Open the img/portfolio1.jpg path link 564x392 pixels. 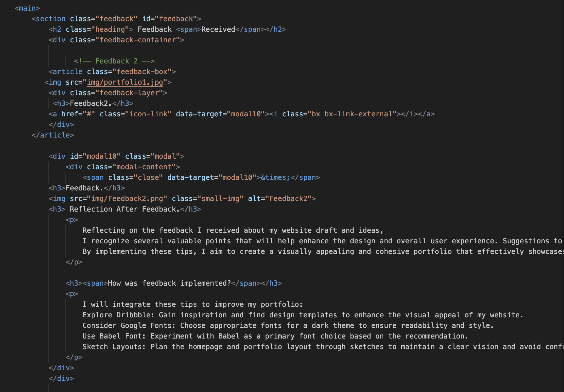coord(125,82)
